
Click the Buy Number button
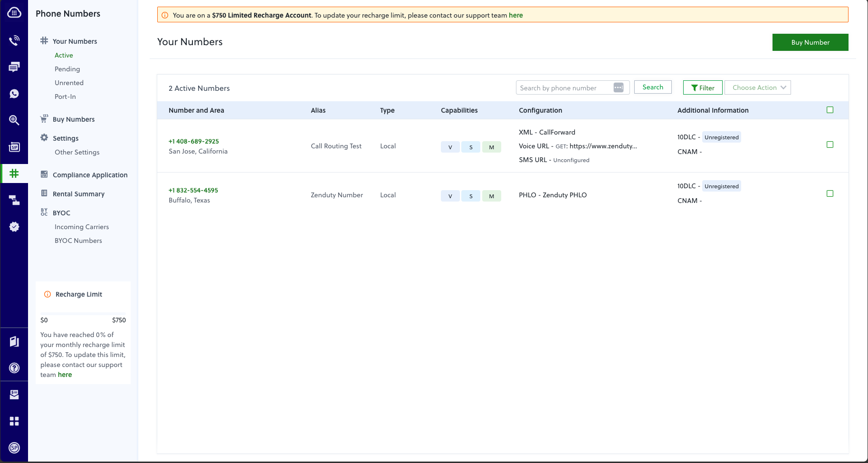[810, 42]
